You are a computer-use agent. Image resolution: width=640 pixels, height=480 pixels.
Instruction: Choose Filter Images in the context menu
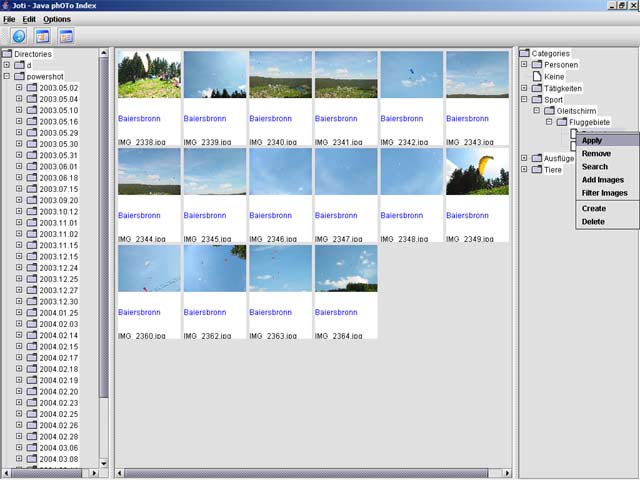point(604,193)
